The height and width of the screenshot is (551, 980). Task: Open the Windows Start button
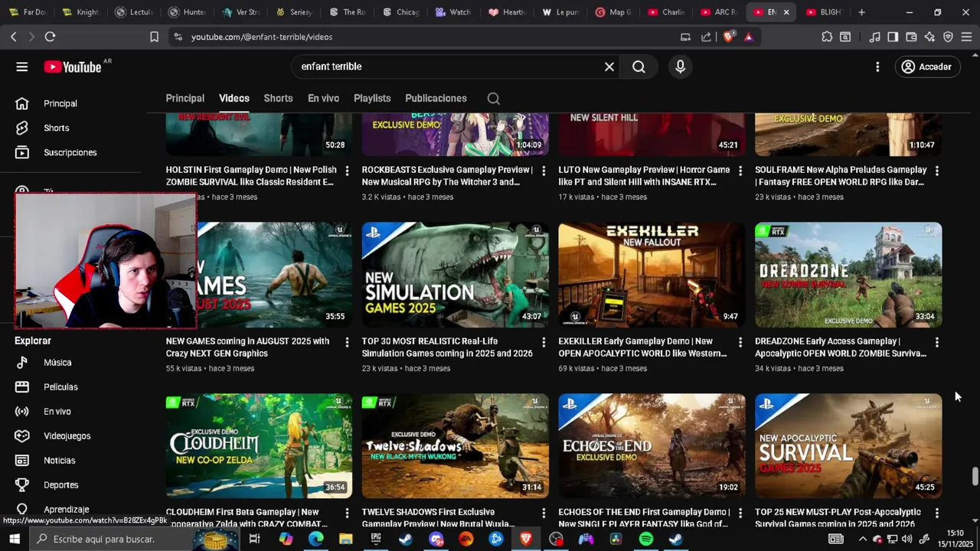tap(14, 539)
